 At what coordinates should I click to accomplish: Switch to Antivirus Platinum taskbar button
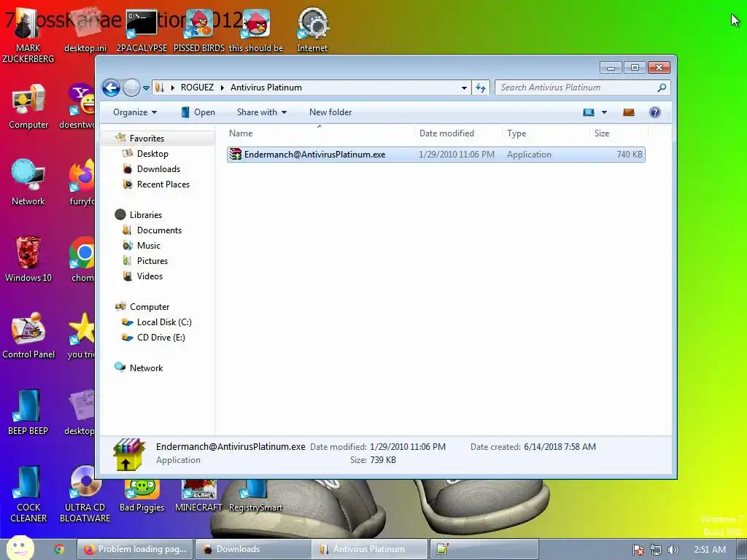point(370,549)
